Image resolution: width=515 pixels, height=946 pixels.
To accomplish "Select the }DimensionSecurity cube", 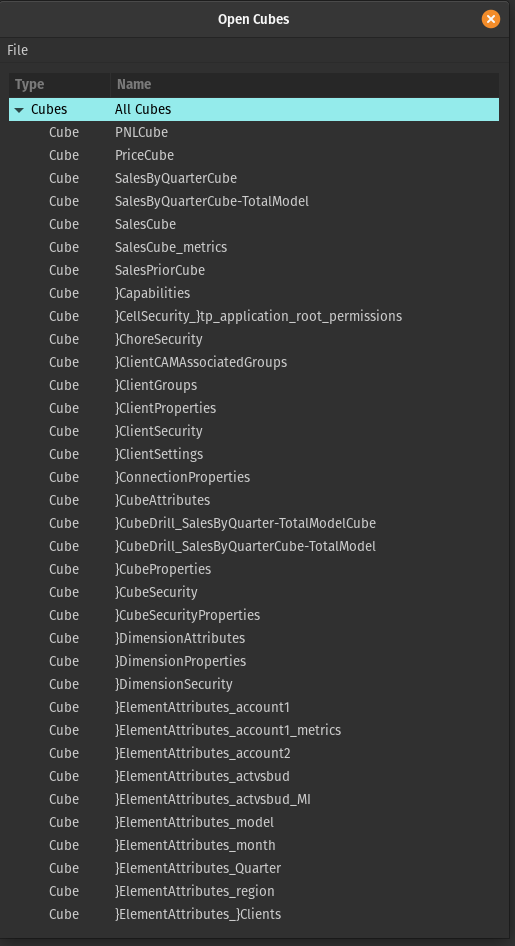I will [x=254, y=684].
